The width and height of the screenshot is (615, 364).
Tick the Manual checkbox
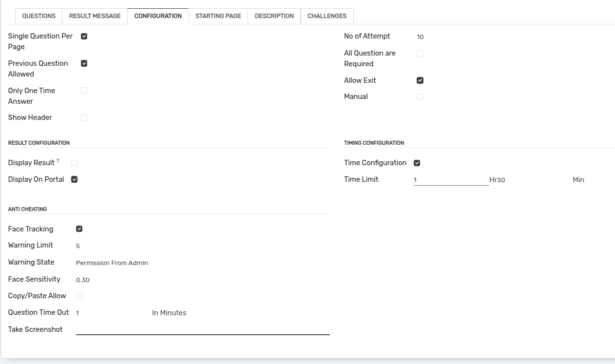[420, 96]
